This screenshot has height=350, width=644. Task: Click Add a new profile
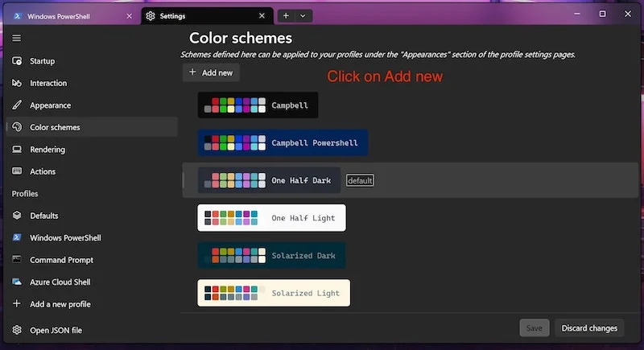[x=92, y=303]
